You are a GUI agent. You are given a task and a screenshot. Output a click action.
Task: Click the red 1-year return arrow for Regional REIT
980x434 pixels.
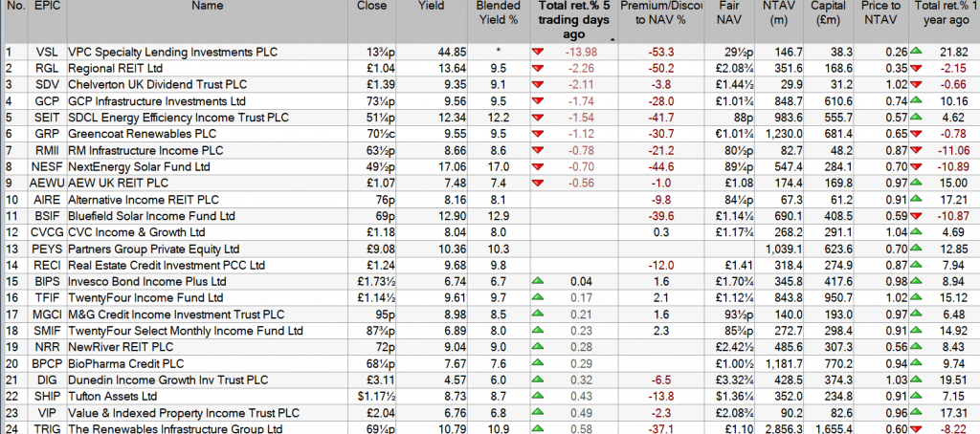point(917,68)
